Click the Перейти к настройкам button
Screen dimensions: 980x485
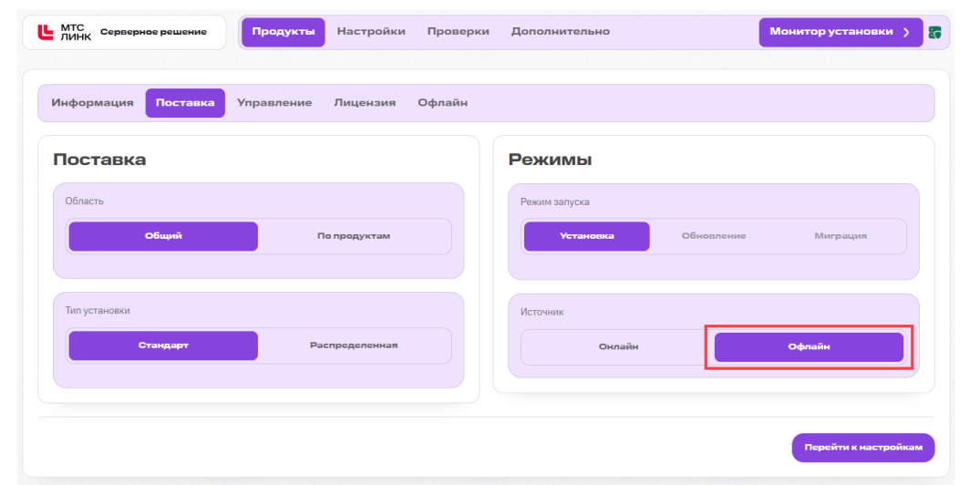[863, 448]
